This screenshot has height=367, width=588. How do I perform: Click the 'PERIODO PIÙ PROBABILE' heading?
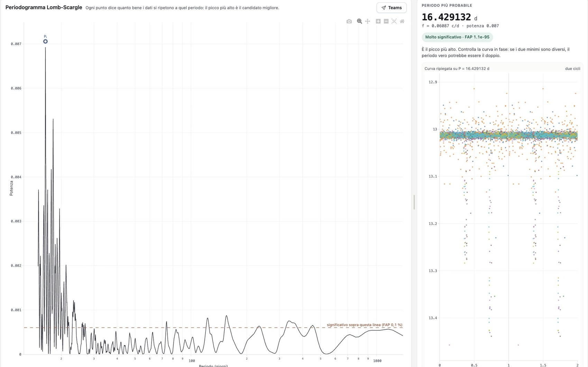pos(447,6)
